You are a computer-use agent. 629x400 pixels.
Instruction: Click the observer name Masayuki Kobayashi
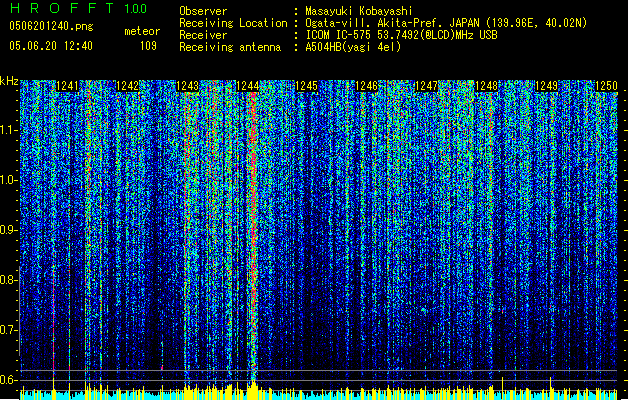coord(359,11)
